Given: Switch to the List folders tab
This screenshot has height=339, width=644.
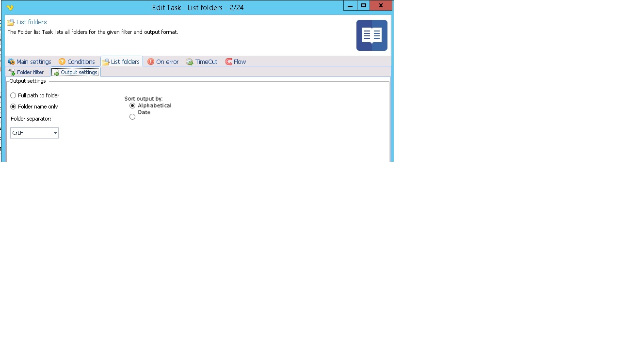Looking at the screenshot, I should click(x=121, y=62).
